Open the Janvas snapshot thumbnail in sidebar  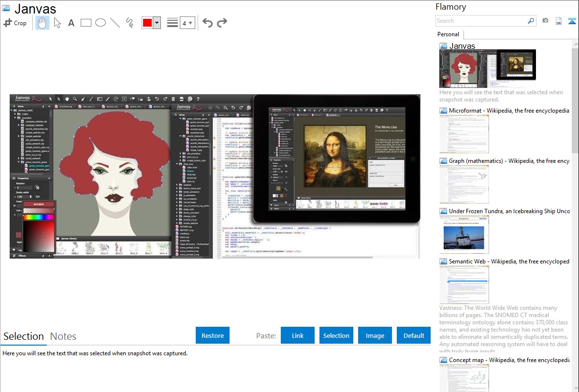tap(488, 69)
